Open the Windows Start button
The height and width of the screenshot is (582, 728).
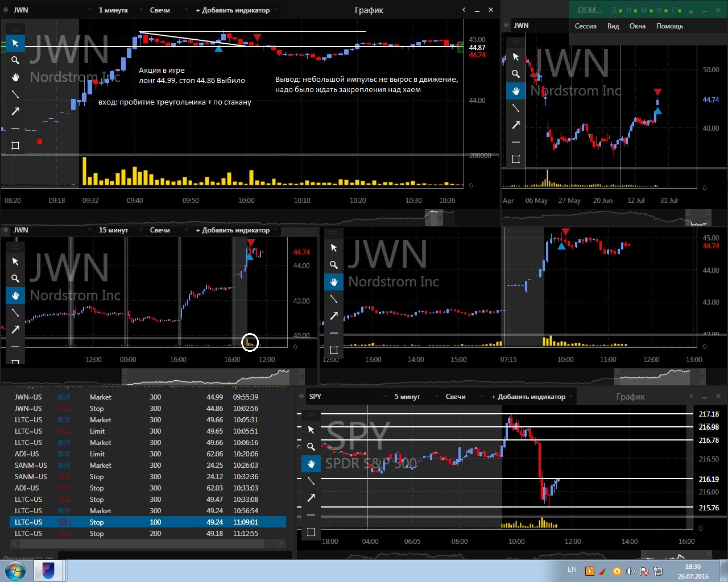pos(15,571)
